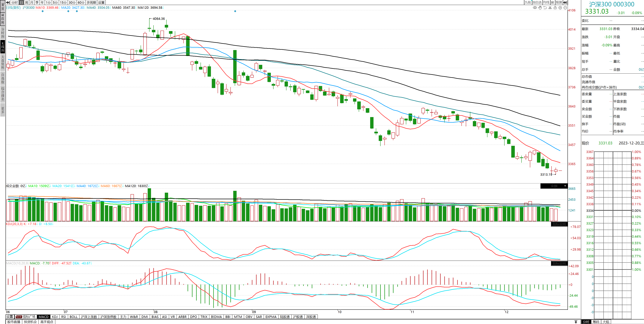Select the scissors cut tool icon
This screenshot has height=324, width=644.
(x=550, y=8)
